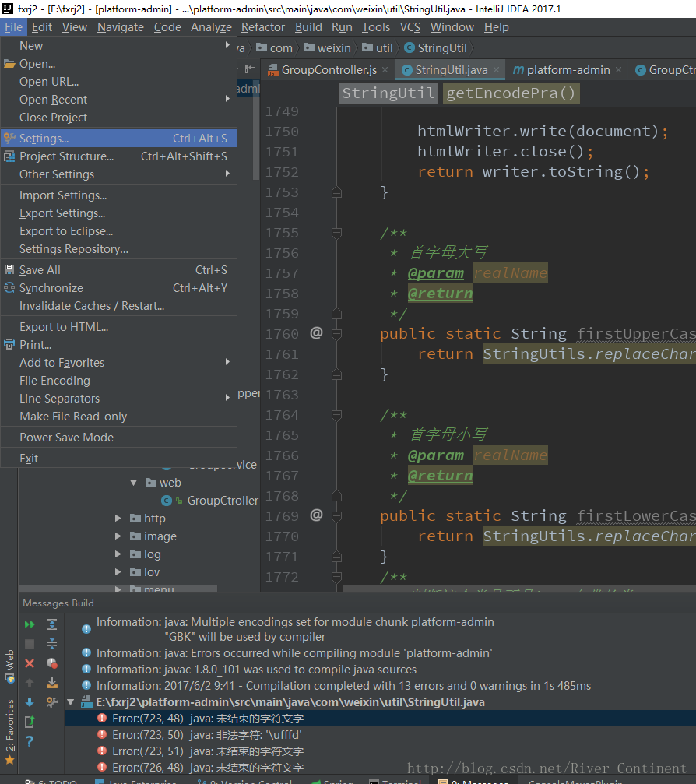Expand the http folder in project tree
The width and height of the screenshot is (696, 784).
pos(118,518)
